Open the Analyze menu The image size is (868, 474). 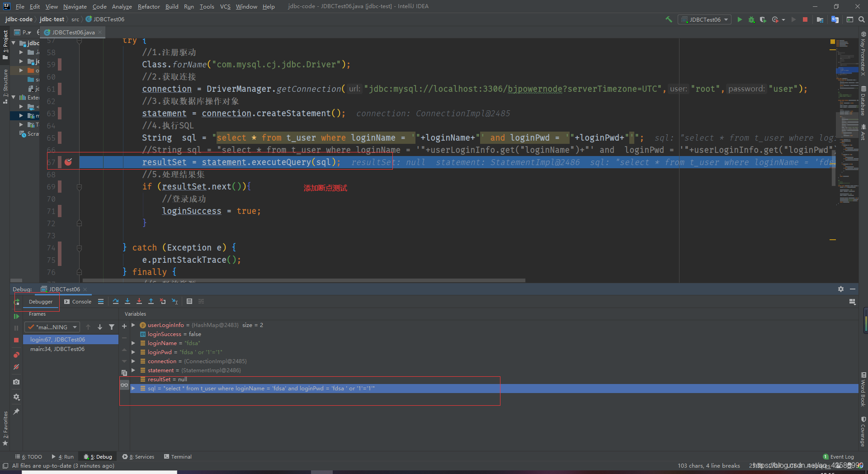[122, 6]
